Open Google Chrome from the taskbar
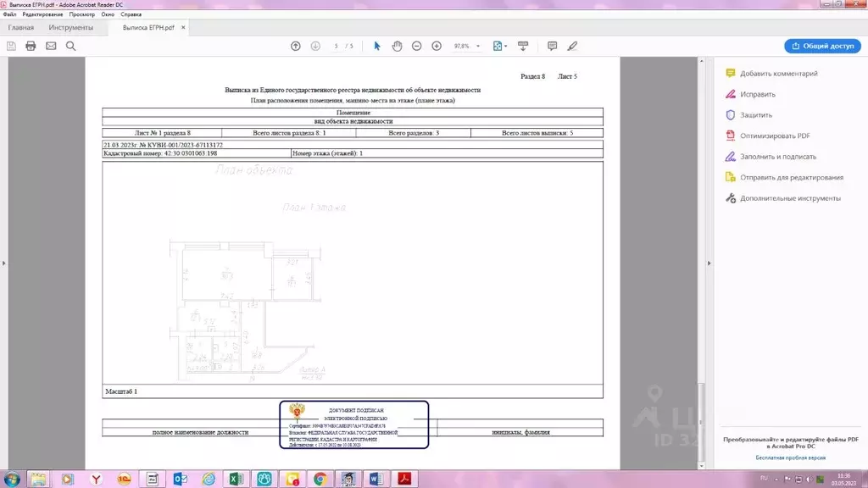 click(320, 479)
